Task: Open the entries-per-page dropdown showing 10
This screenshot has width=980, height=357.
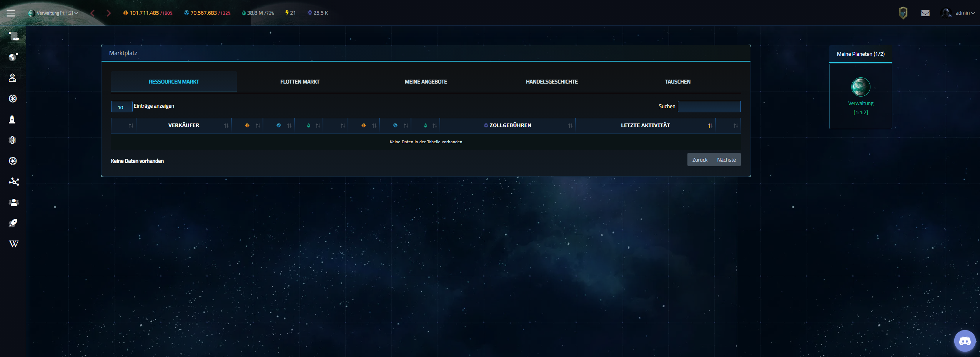Action: [121, 107]
